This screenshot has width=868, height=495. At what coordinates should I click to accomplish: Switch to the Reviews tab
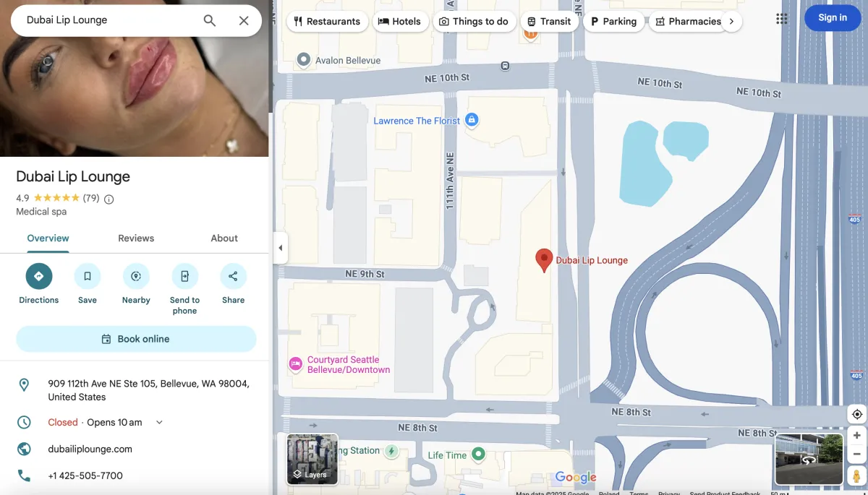pos(136,238)
